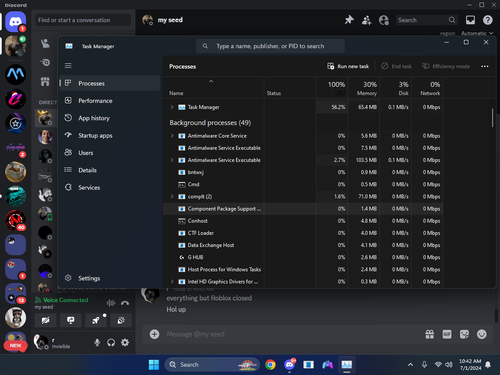Expand Antimalware Core Service row

(x=172, y=136)
